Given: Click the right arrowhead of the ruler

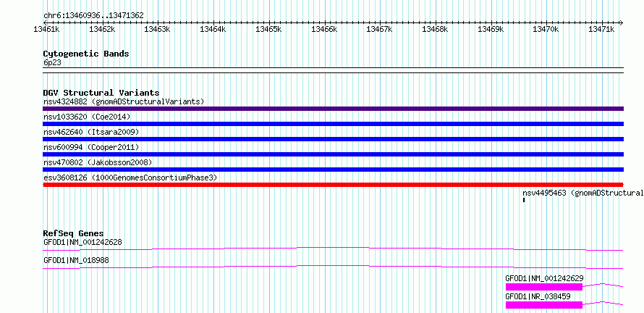Looking at the screenshot, I should pos(622,22).
